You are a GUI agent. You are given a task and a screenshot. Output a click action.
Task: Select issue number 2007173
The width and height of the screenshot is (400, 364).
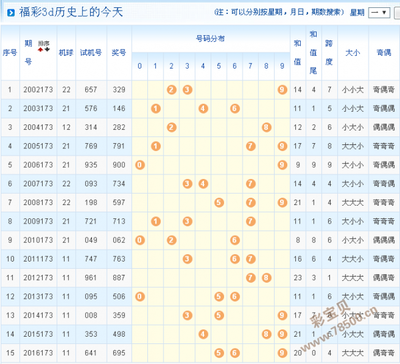pos(38,184)
